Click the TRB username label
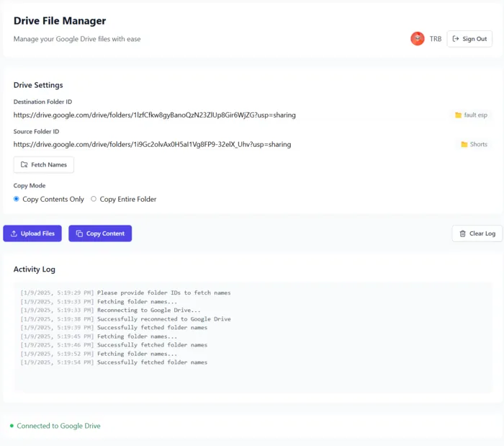 (x=435, y=39)
